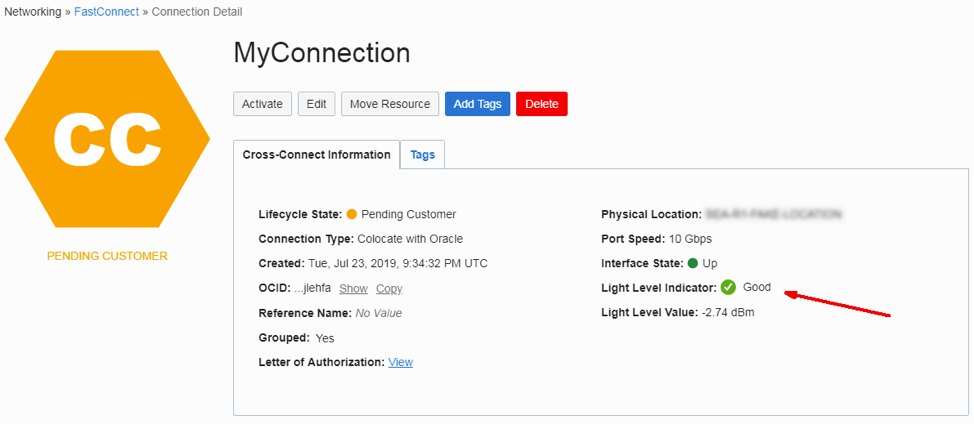Viewport: 974px width, 424px height.
Task: Show the full OCID
Action: click(353, 289)
